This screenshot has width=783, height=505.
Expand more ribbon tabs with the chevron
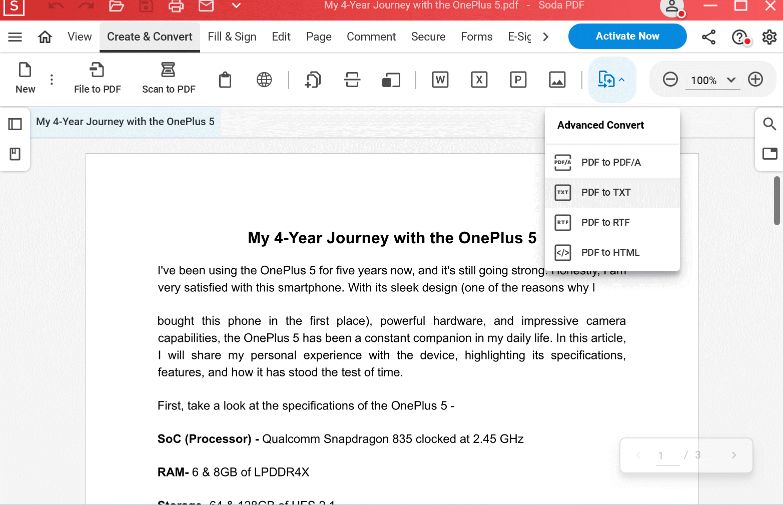point(545,36)
